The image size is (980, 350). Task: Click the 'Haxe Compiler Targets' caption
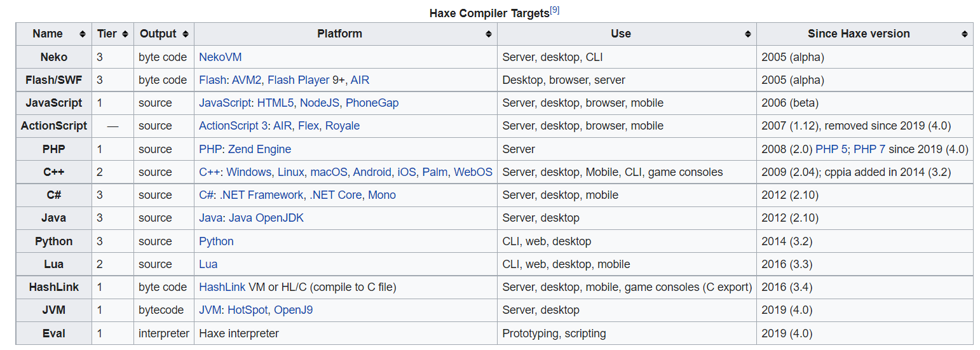tap(489, 13)
